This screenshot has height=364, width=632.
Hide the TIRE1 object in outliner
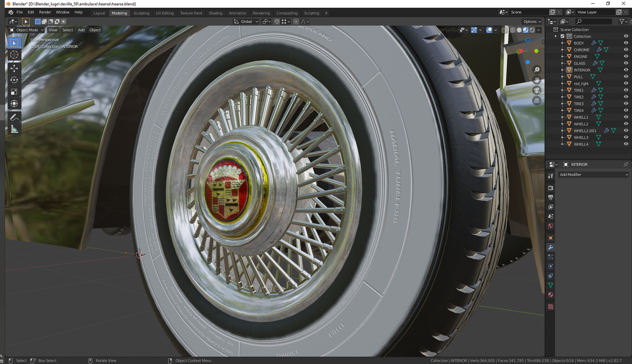pos(626,90)
